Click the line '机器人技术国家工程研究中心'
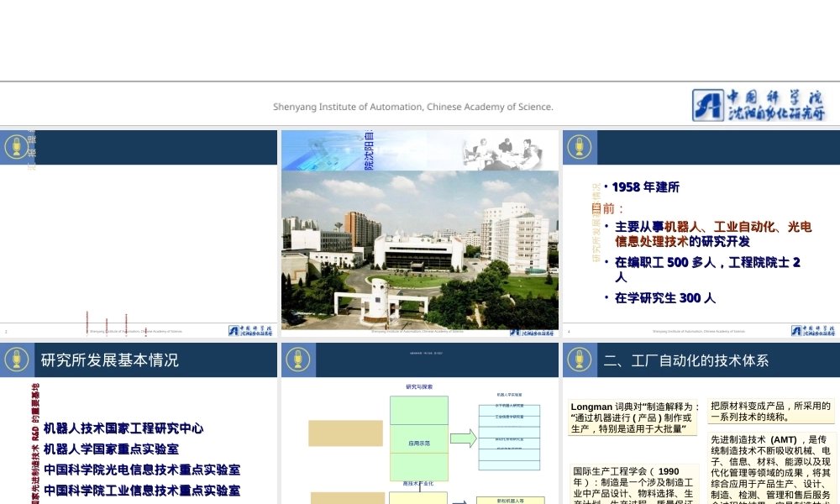This screenshot has height=504, width=840. pyautogui.click(x=123, y=428)
